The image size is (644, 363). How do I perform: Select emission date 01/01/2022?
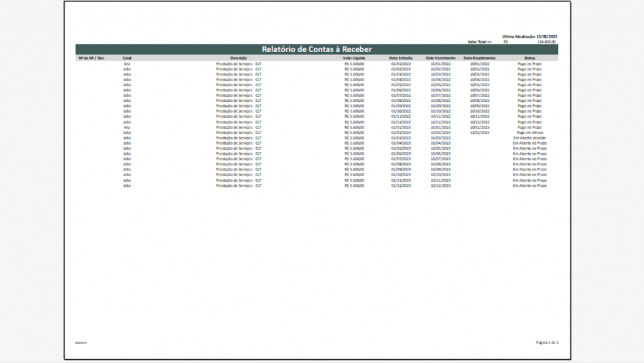401,64
